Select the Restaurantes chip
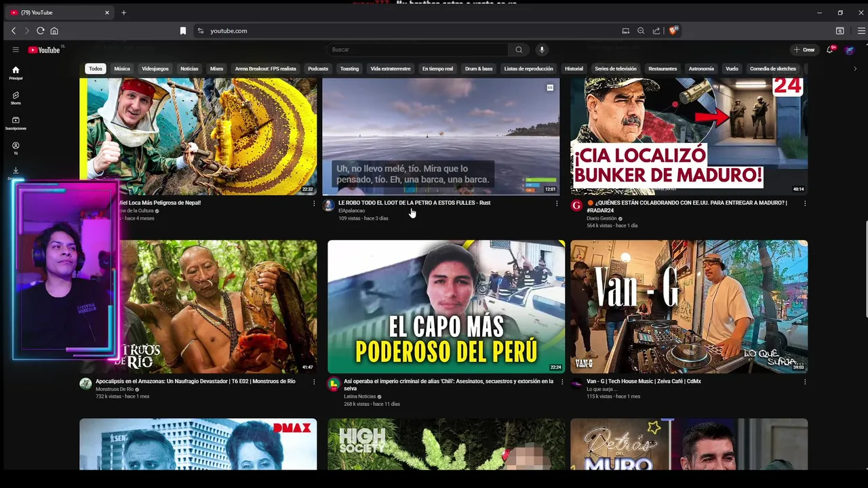Image resolution: width=868 pixels, height=488 pixels. (663, 68)
